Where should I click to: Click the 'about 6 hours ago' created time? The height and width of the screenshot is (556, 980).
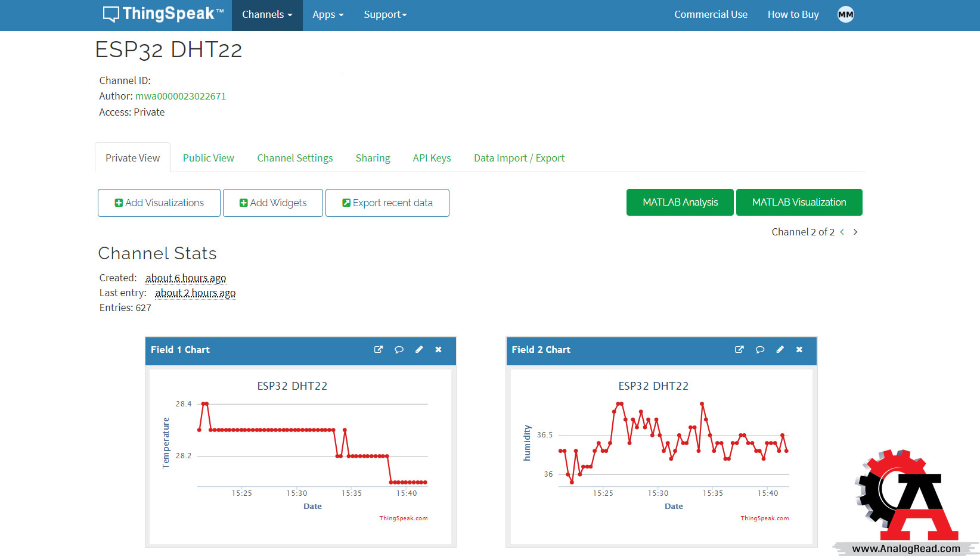pos(186,278)
